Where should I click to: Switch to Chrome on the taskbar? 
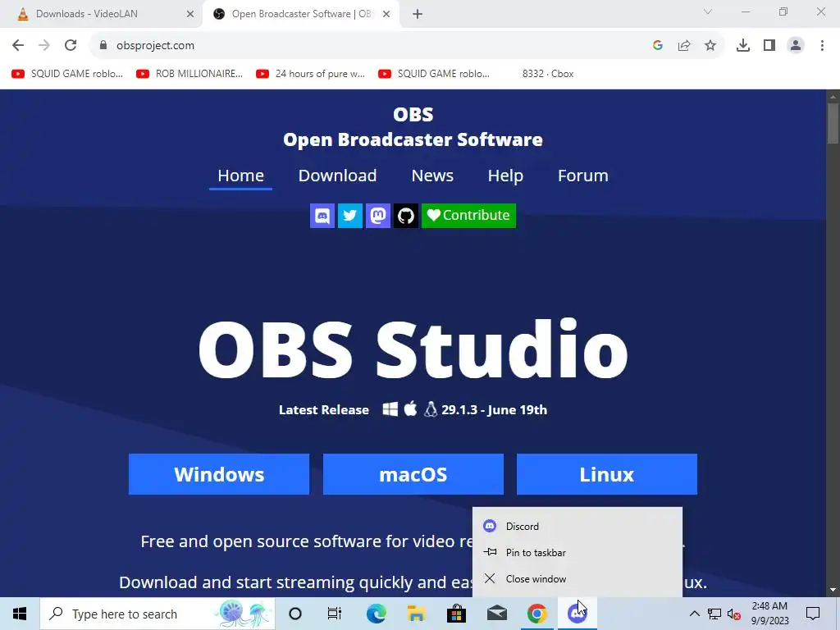(536, 614)
